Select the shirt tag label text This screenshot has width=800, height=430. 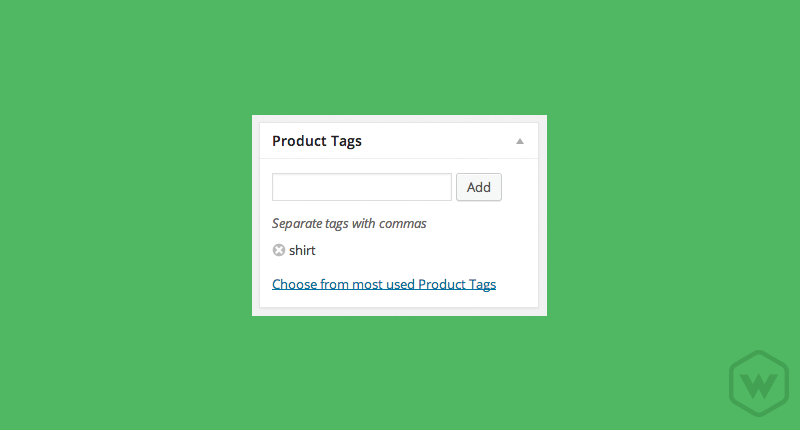click(302, 250)
